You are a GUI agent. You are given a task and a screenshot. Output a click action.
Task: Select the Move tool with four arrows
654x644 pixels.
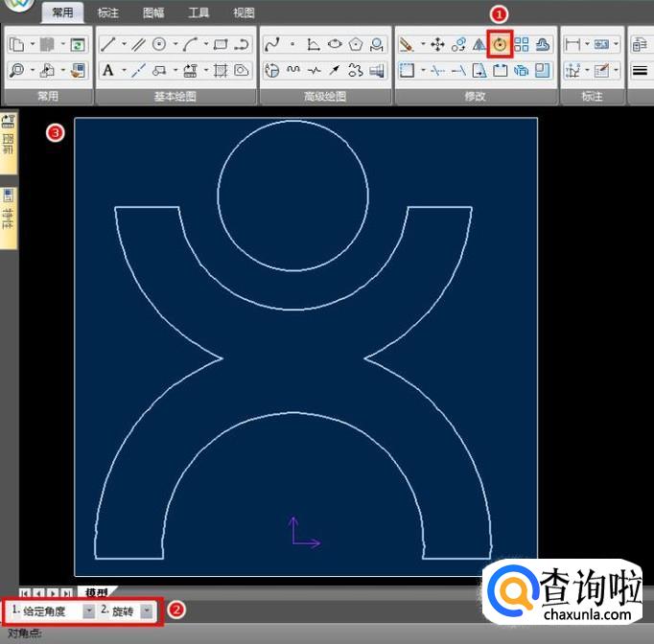tap(437, 44)
